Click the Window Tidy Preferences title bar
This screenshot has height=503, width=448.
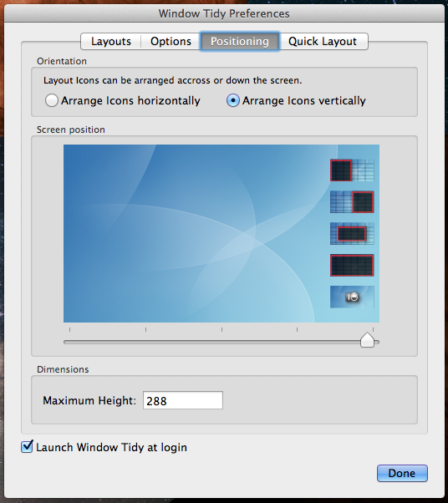click(x=224, y=14)
